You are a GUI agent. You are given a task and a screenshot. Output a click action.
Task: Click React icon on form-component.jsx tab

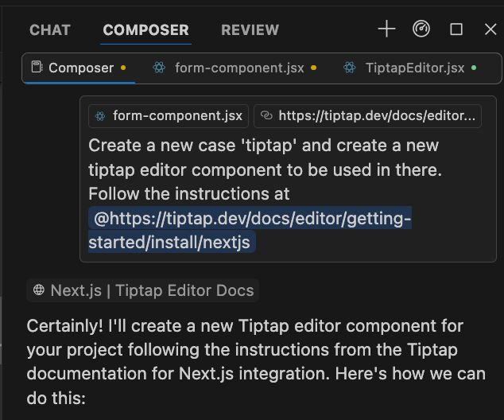click(x=159, y=68)
